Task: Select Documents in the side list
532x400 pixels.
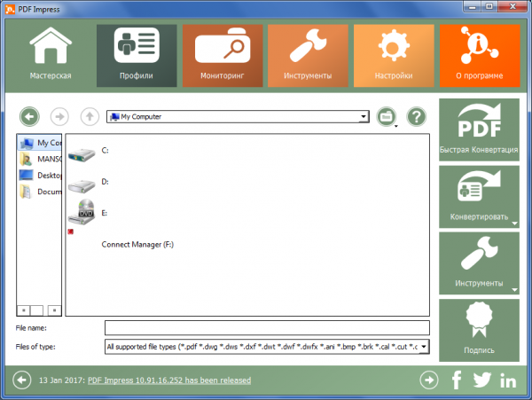Action: click(40, 192)
